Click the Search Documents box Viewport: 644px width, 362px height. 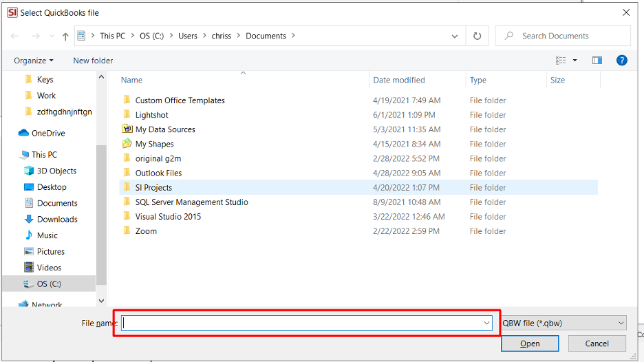[x=563, y=36]
